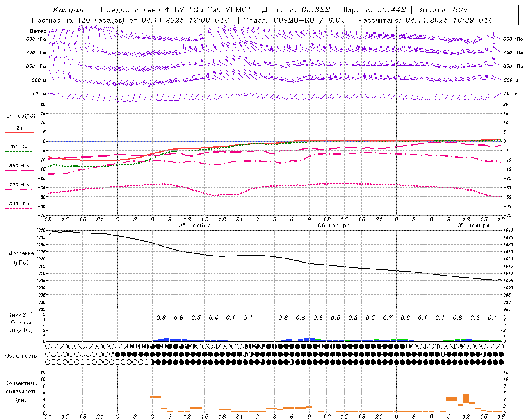This screenshot has height=420, width=525.
Task: Click the "Рассчитано: 04.11.2025 16:39 UTC" timestamp
Action: 426,20
